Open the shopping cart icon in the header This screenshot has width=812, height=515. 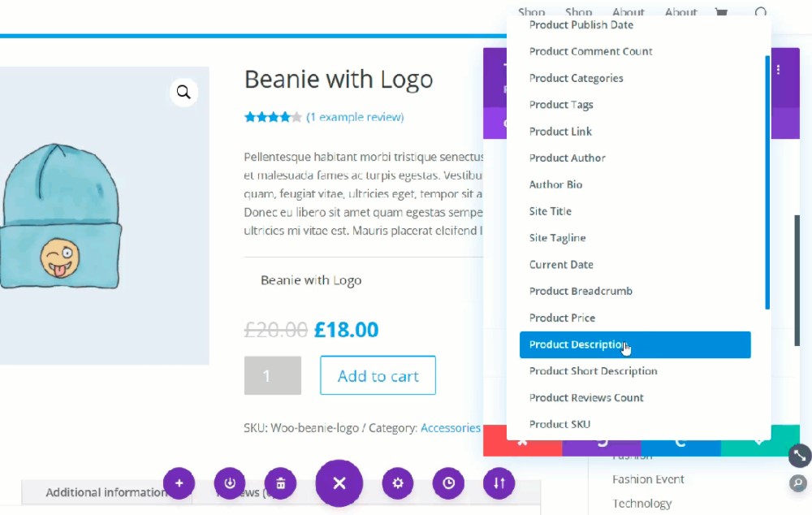721,12
